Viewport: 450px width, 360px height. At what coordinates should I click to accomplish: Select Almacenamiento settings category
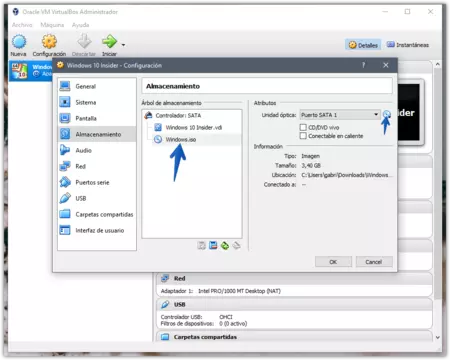97,134
